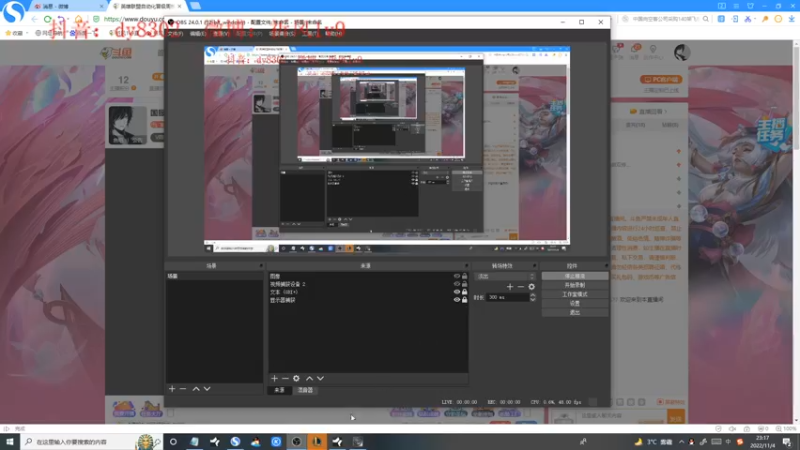Switch to the 来源 tab

coord(280,390)
